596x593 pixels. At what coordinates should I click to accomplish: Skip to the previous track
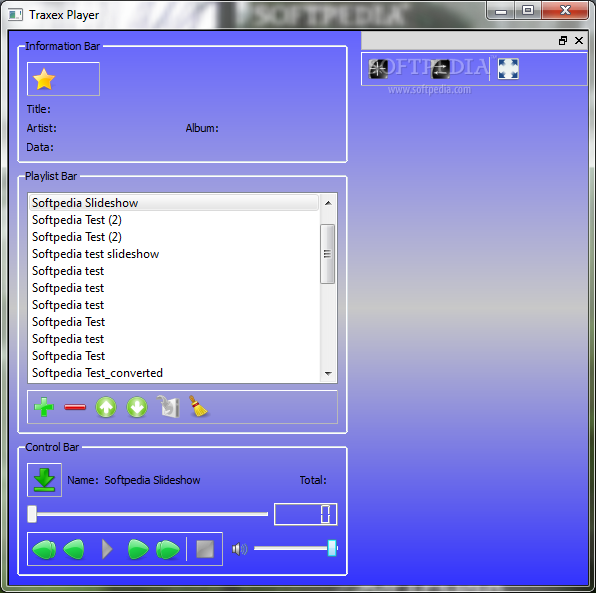pyautogui.click(x=44, y=549)
